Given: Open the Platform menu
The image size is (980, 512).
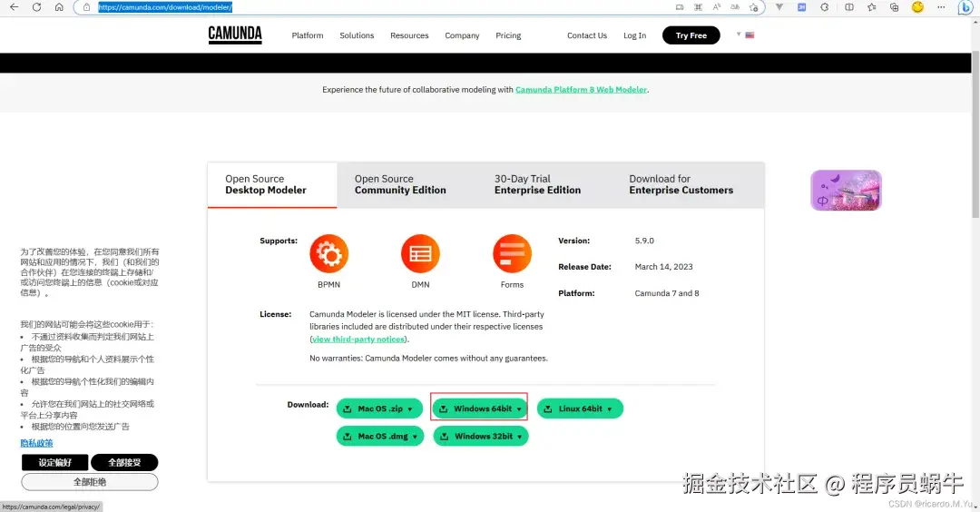Looking at the screenshot, I should tap(308, 35).
